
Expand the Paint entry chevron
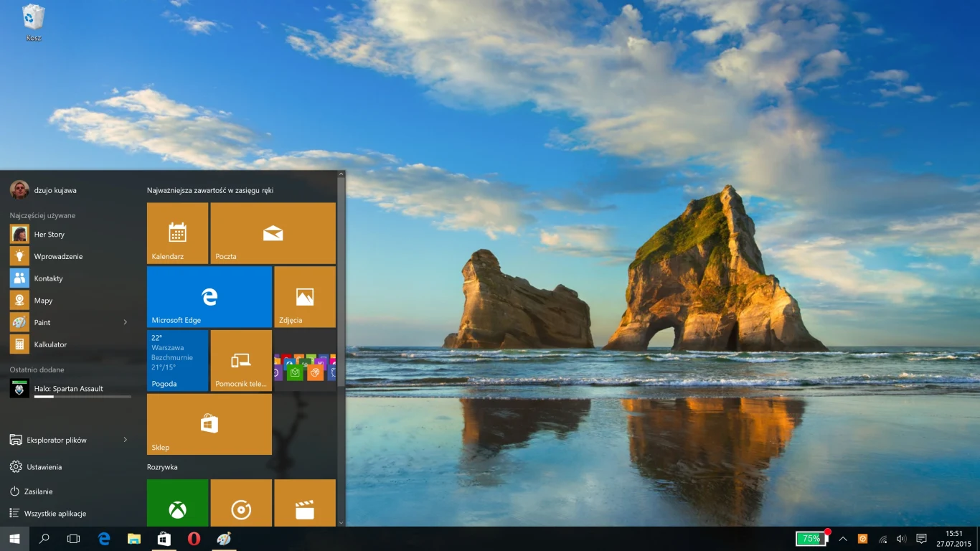[x=125, y=322]
